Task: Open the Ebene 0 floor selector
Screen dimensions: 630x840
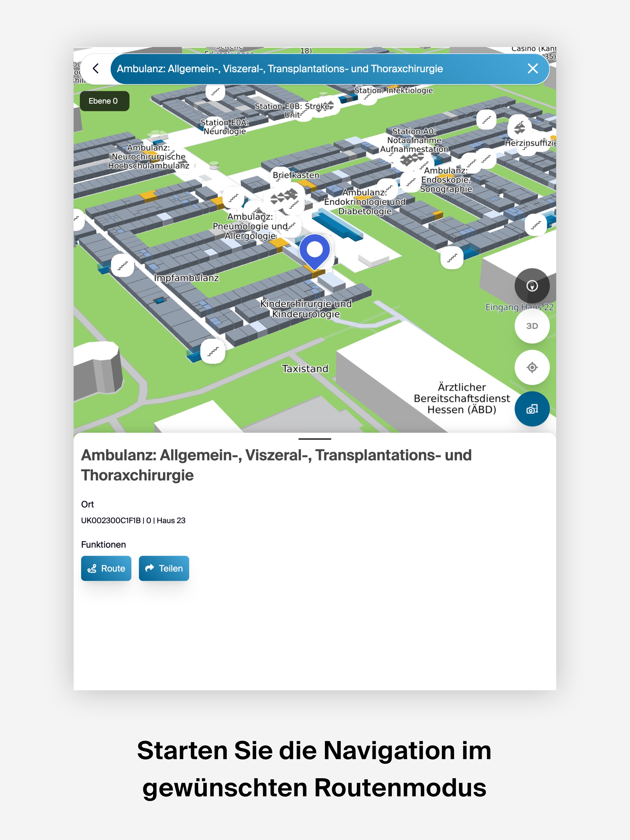Action: 105,101
